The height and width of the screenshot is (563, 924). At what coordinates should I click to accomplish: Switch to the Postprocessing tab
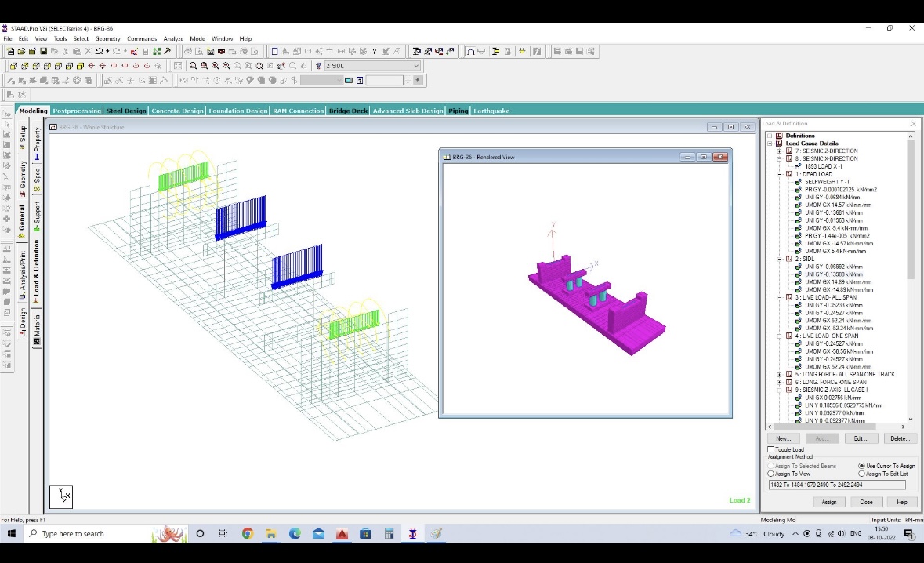(x=77, y=111)
